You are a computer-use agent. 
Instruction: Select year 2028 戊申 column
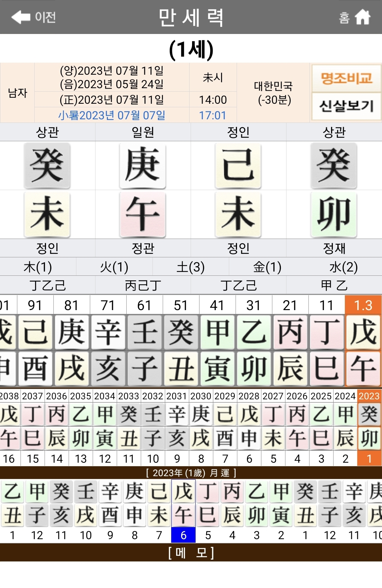coord(249,428)
